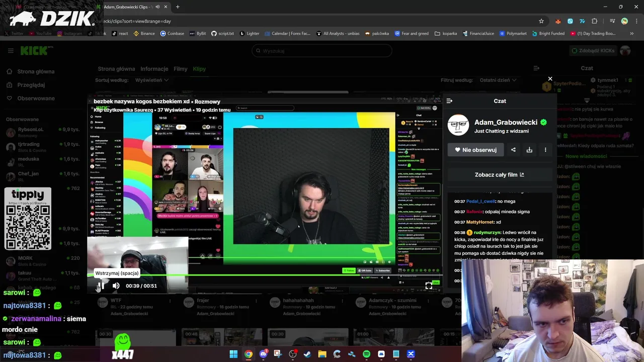Viewport: 644px width, 362px height.
Task: Open the hahahahahah clip
Action: (x=298, y=300)
